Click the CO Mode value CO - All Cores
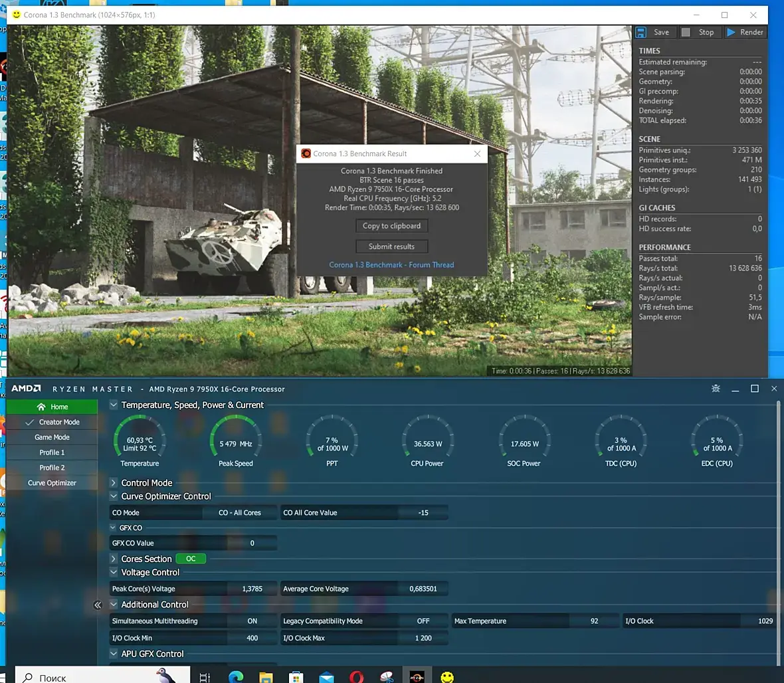Viewport: 784px width, 683px height. click(x=239, y=512)
